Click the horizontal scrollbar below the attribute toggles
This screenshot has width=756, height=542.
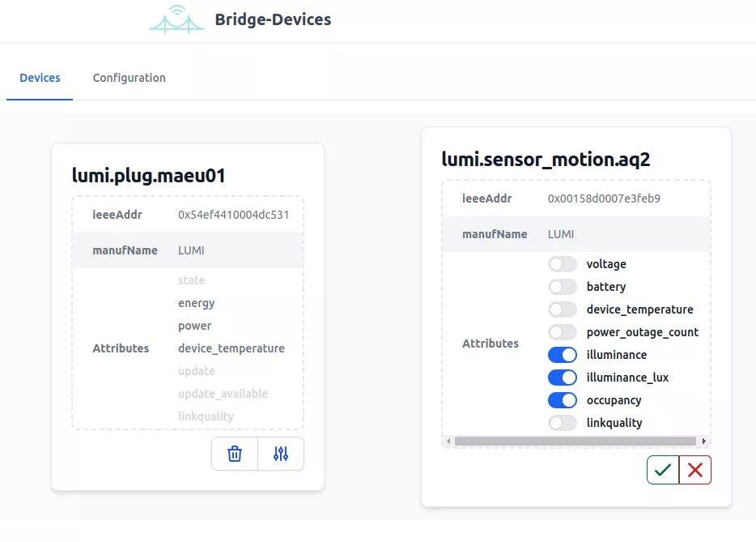[575, 441]
